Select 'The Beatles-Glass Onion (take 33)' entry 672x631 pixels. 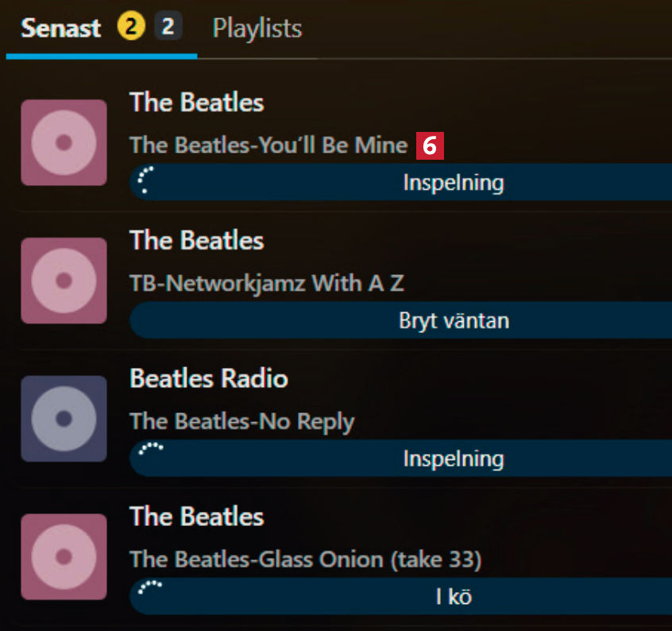coord(306,559)
